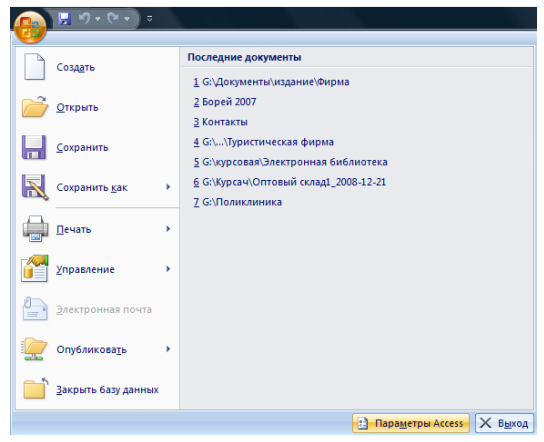This screenshot has height=442, width=544.
Task: Select the Закрыть базу данных menu label
Action: (x=107, y=390)
